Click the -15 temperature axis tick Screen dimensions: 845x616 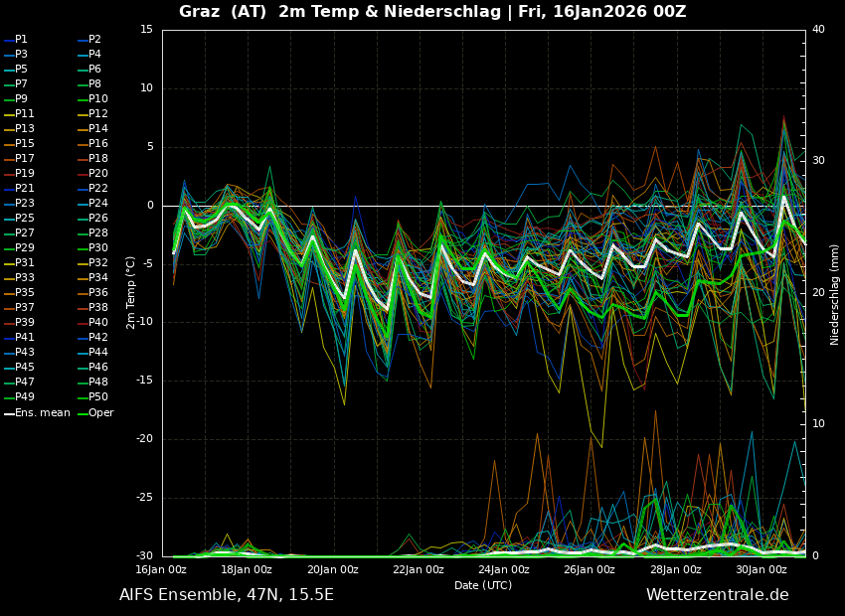pos(145,381)
